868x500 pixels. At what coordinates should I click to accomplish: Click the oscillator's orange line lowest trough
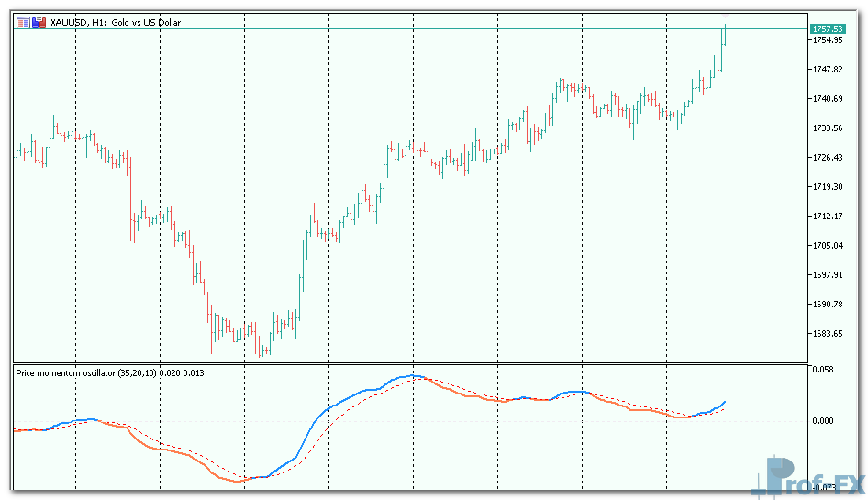(240, 480)
